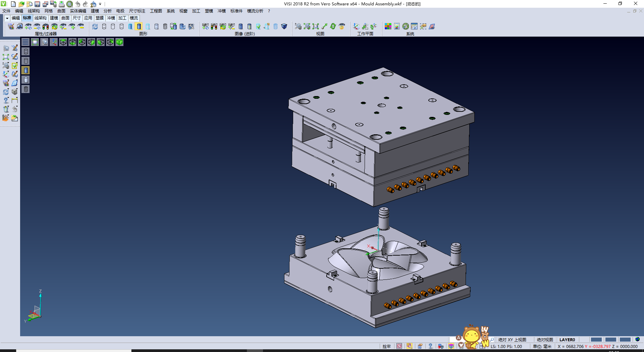The height and width of the screenshot is (352, 644).
Task: Click the LAYER0 label in status bar
Action: coord(567,340)
